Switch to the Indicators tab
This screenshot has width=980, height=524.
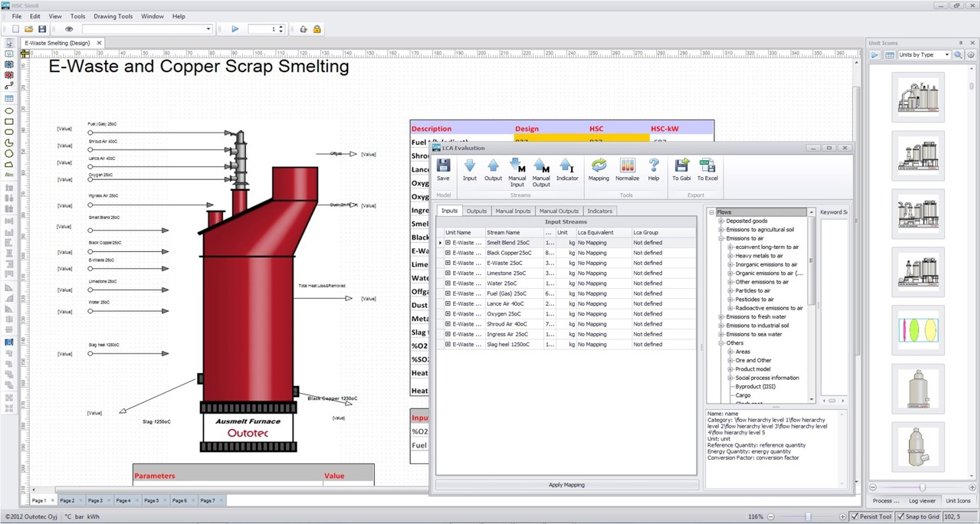point(599,211)
